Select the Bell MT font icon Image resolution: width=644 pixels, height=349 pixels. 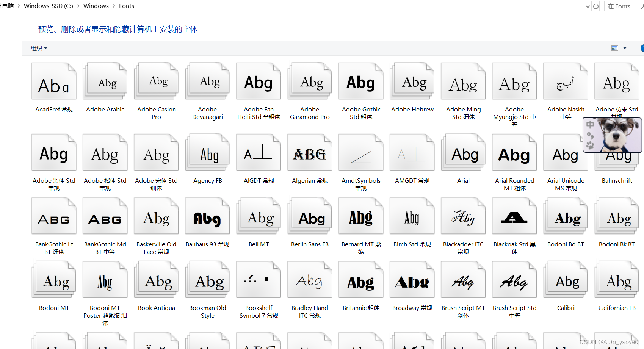point(259,216)
